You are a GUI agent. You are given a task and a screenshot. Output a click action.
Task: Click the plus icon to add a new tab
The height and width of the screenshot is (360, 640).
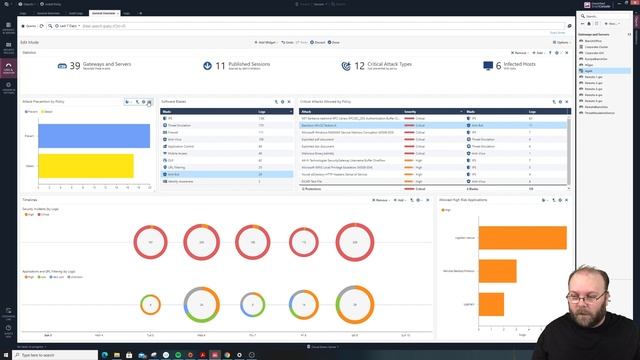140,13
